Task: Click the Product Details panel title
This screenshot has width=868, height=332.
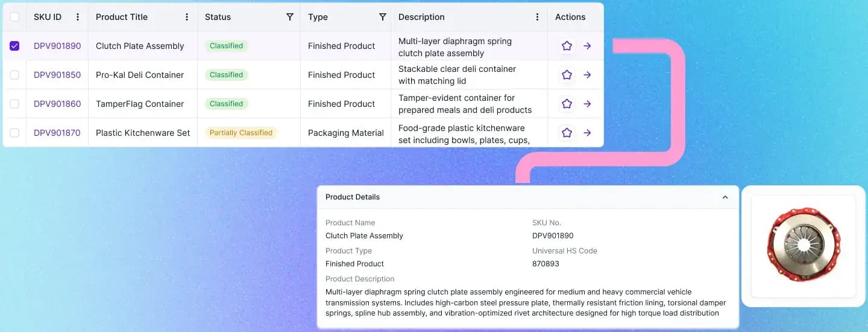Action: click(x=353, y=197)
